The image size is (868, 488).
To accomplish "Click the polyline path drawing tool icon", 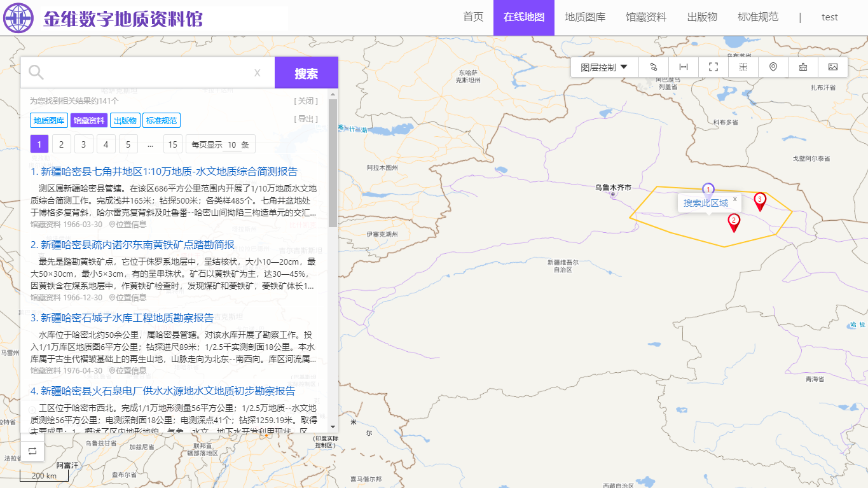I will [x=653, y=67].
